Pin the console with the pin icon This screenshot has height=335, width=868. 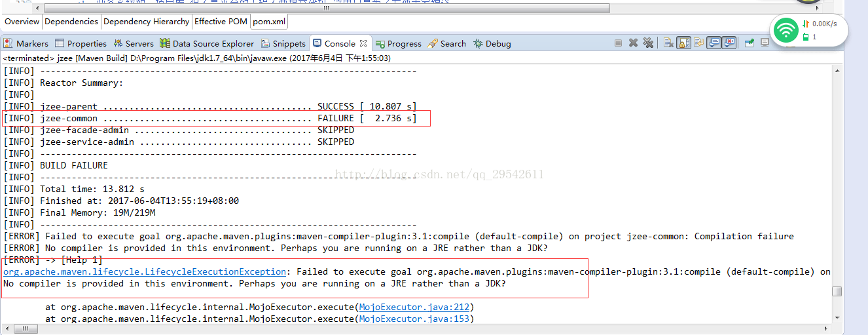click(x=748, y=43)
